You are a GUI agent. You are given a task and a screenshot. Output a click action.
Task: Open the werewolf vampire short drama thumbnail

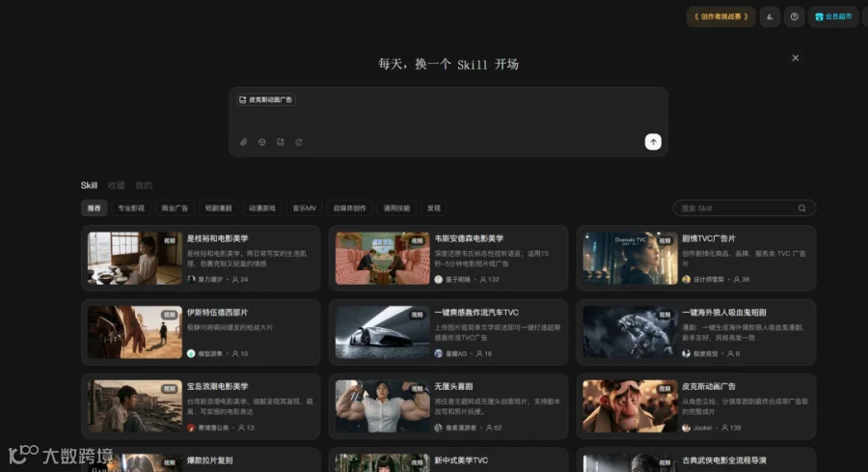(630, 332)
